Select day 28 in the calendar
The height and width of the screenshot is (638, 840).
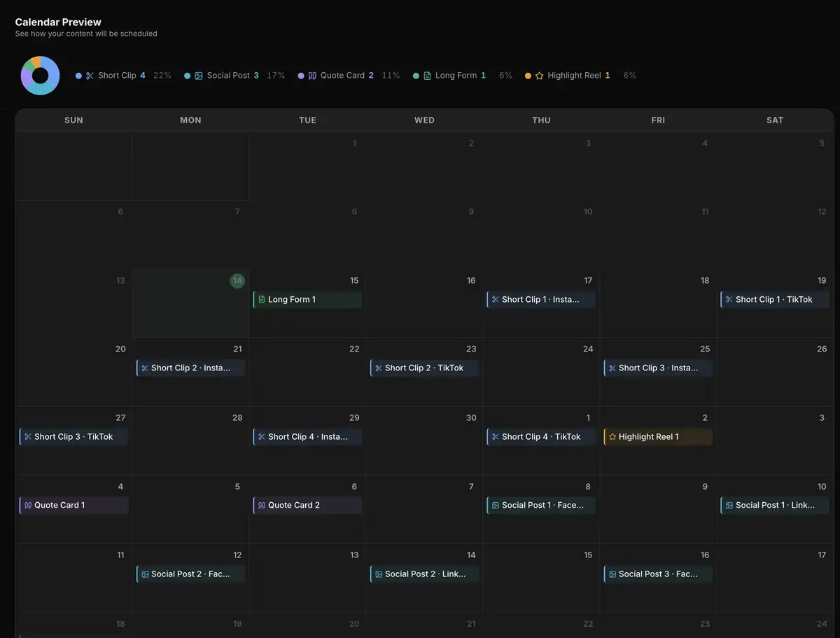point(237,418)
